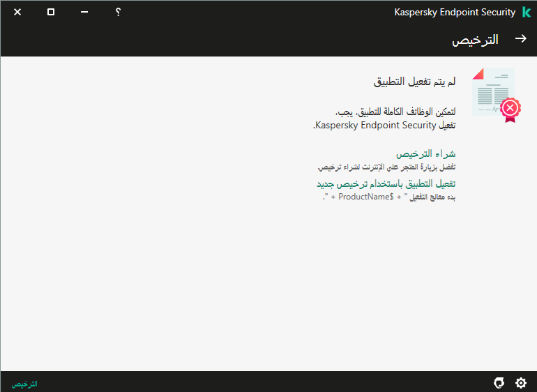This screenshot has width=537, height=392.
Task: Click the الترخيص link in the bottom bar
Action: click(x=24, y=384)
